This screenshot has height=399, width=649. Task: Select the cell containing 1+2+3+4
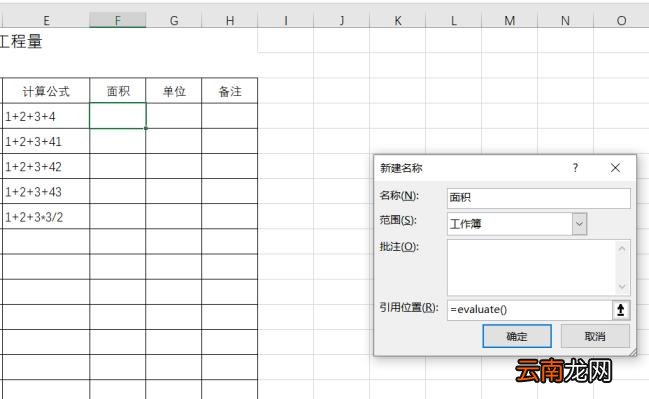tap(46, 116)
